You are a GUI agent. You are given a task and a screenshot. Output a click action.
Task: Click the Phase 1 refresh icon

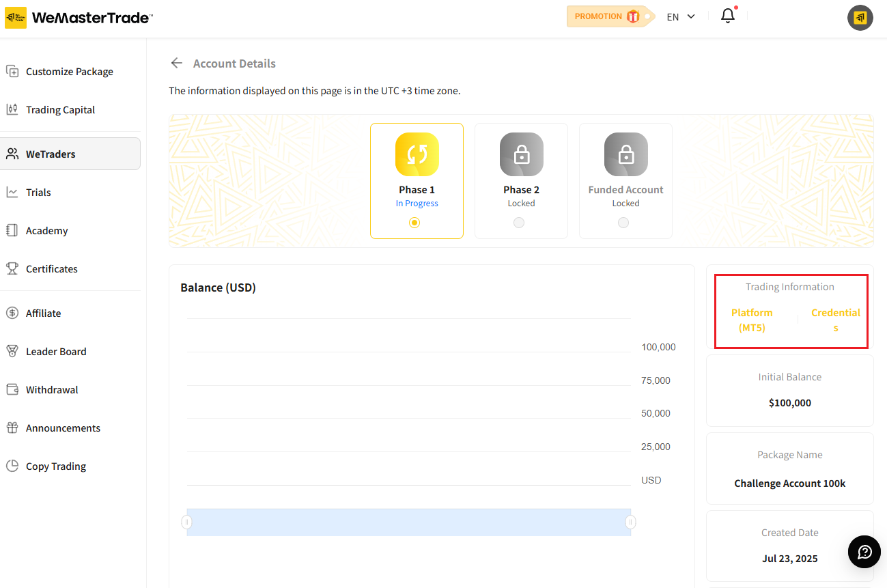(x=417, y=154)
